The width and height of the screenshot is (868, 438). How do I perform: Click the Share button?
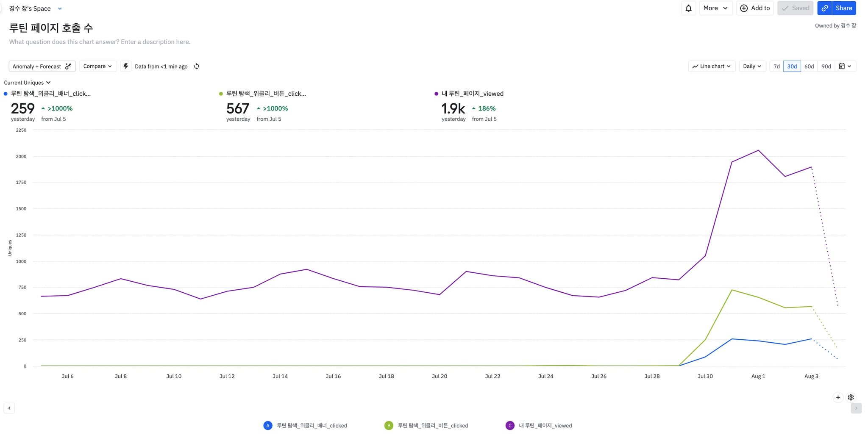pyautogui.click(x=844, y=8)
